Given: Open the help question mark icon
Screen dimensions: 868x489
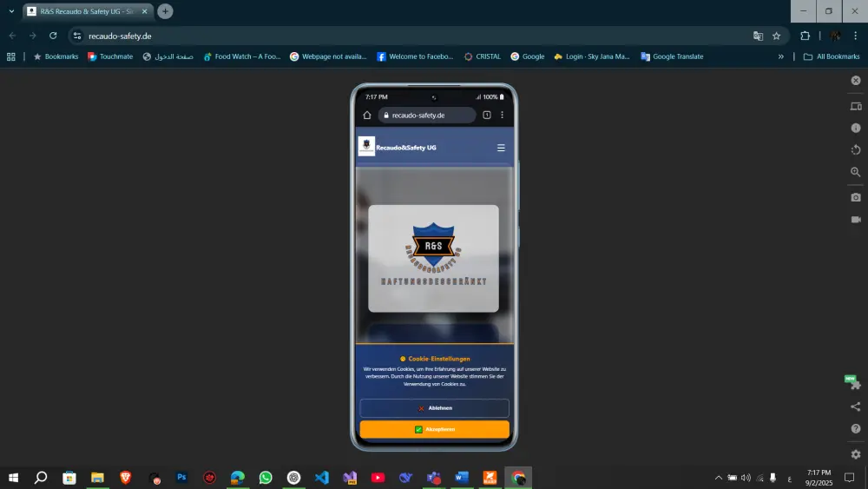Looking at the screenshot, I should (856, 429).
